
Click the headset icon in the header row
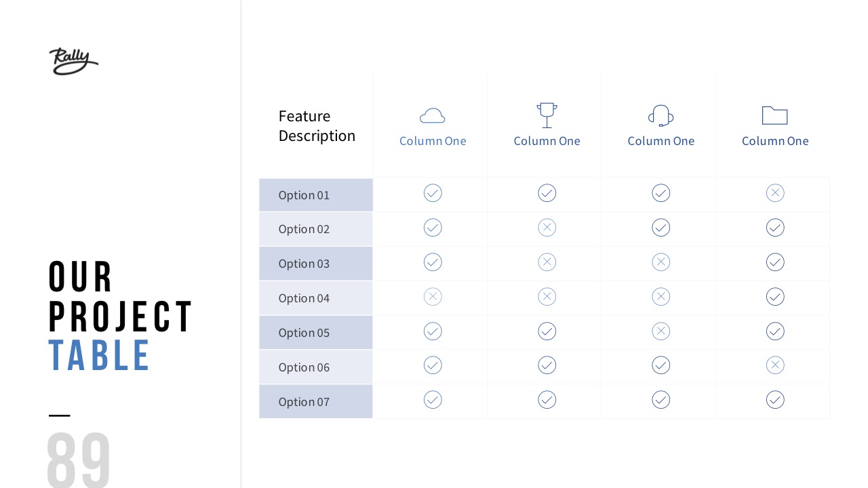[x=660, y=116]
